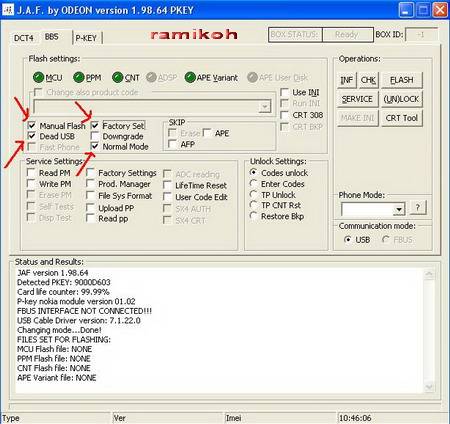Click the CRT Tool button
450x424 pixels.
point(402,118)
